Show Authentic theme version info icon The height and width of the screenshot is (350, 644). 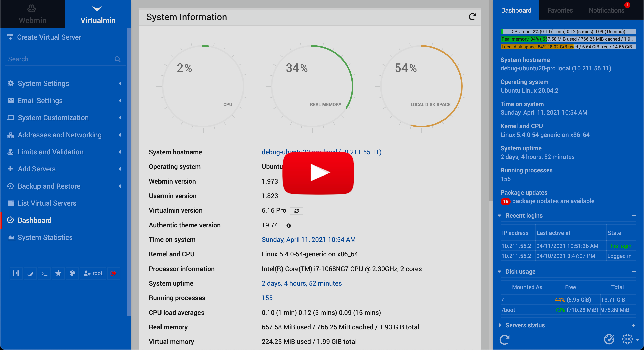click(289, 226)
